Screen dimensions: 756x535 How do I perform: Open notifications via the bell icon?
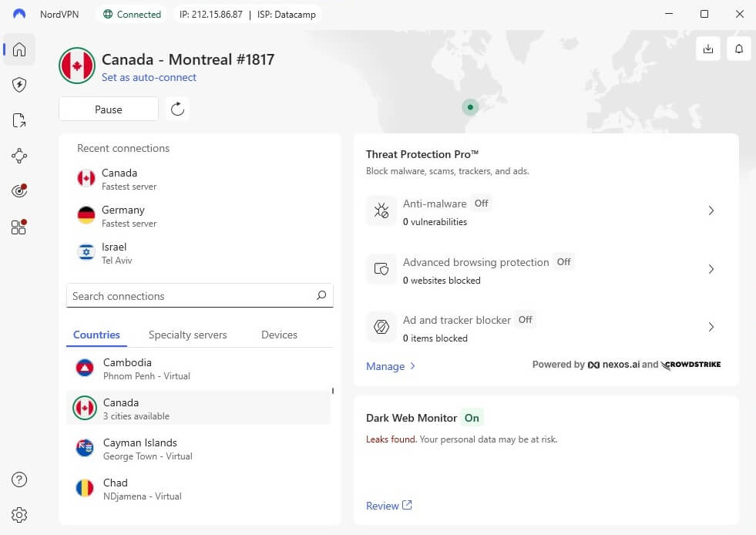click(x=738, y=48)
